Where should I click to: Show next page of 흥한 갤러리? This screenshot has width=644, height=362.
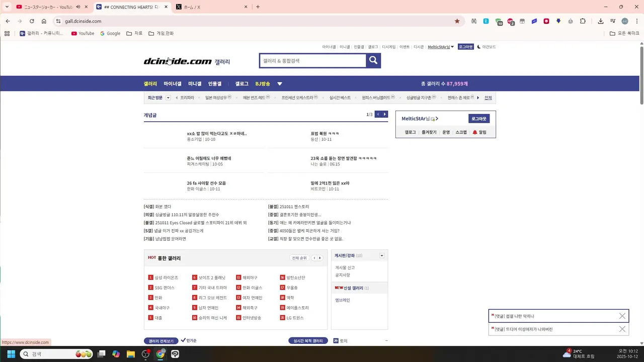320,258
